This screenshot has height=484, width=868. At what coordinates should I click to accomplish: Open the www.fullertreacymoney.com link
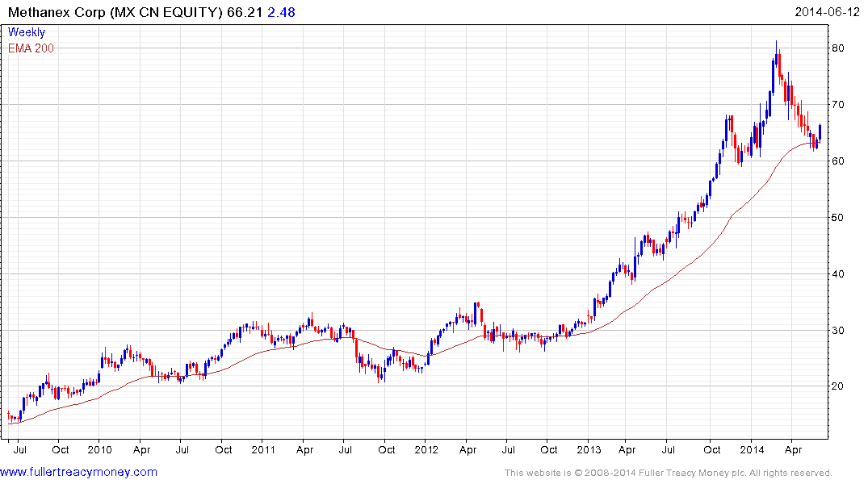[x=78, y=472]
